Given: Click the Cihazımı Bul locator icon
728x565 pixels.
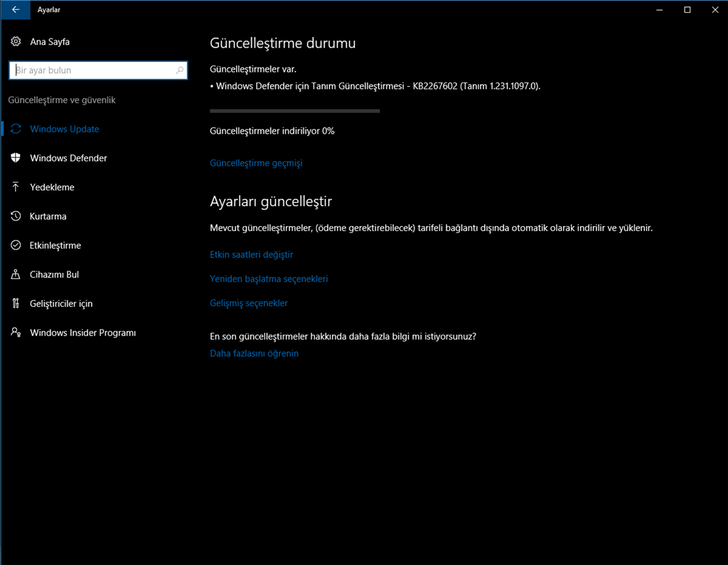Looking at the screenshot, I should pos(16,274).
